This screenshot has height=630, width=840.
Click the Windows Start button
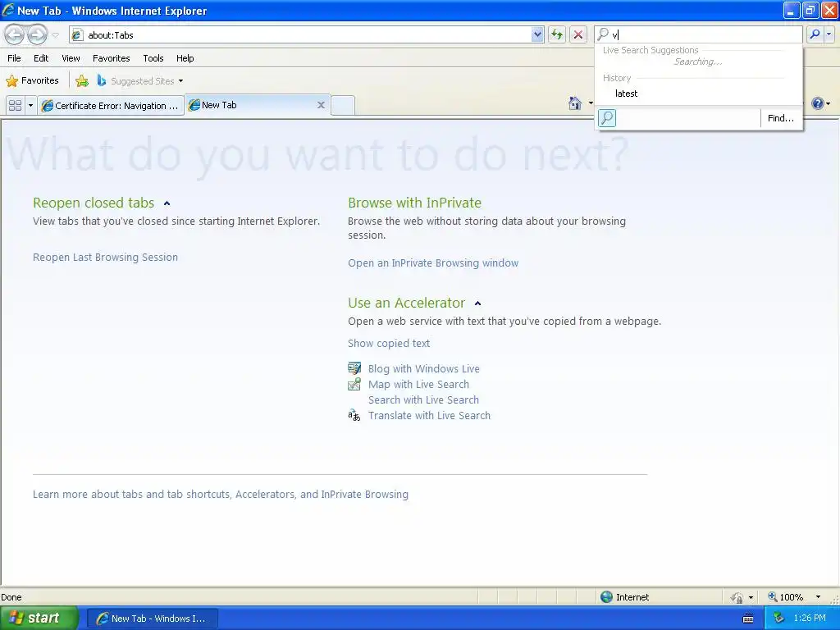pos(39,619)
